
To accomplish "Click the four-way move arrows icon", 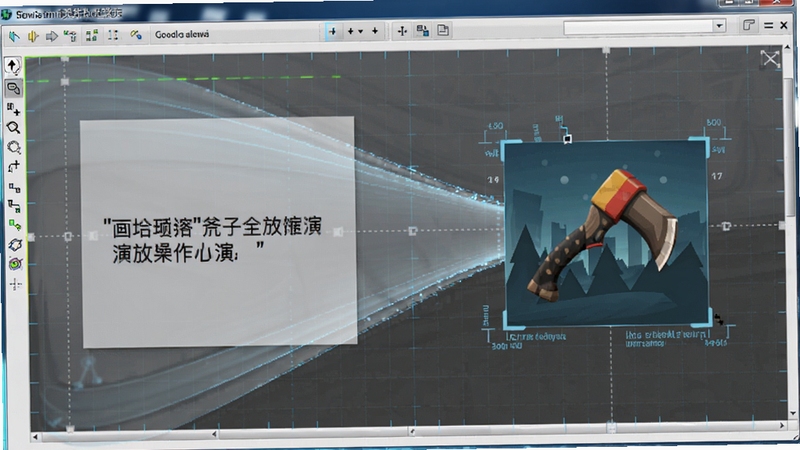I will [x=402, y=31].
